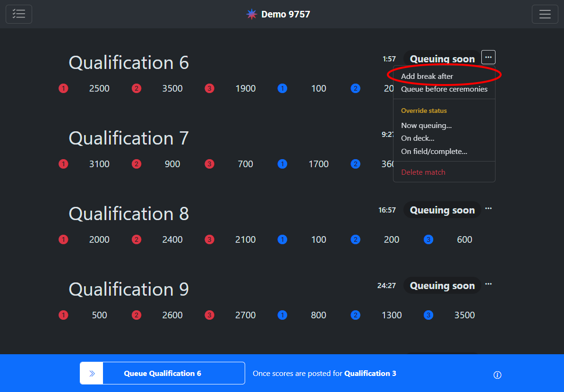Click the Demo 9757 starburst logo
The image size is (564, 392).
pos(252,14)
